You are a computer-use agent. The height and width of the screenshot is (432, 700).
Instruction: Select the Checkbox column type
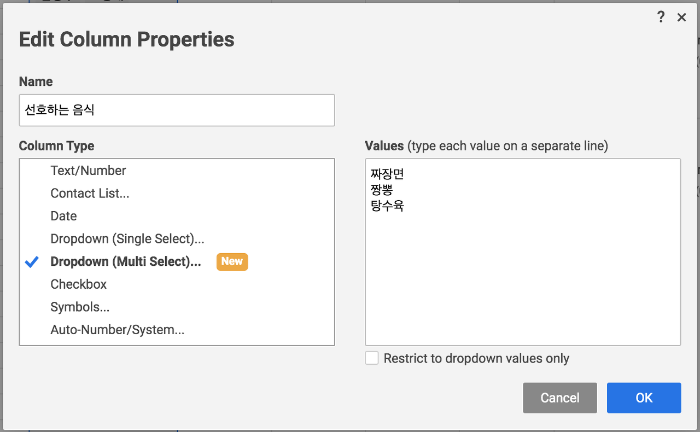click(x=78, y=284)
